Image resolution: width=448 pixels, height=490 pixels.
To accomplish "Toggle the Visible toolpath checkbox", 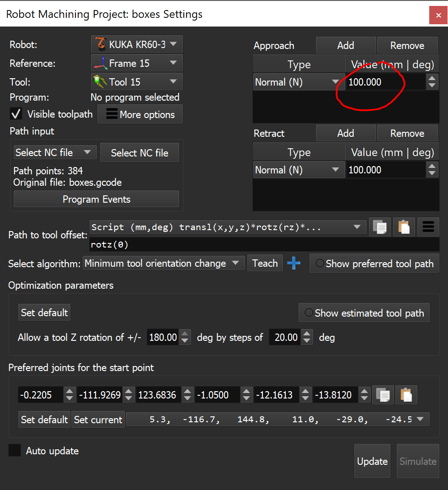I will pyautogui.click(x=16, y=114).
